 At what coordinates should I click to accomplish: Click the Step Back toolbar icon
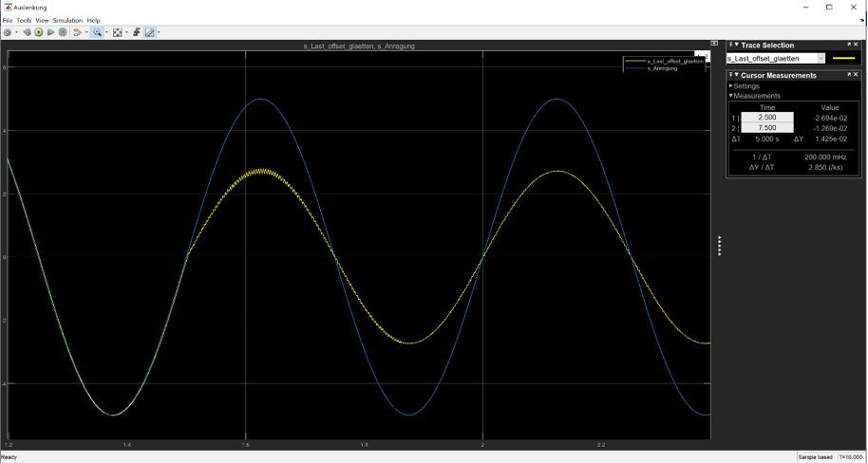[27, 32]
